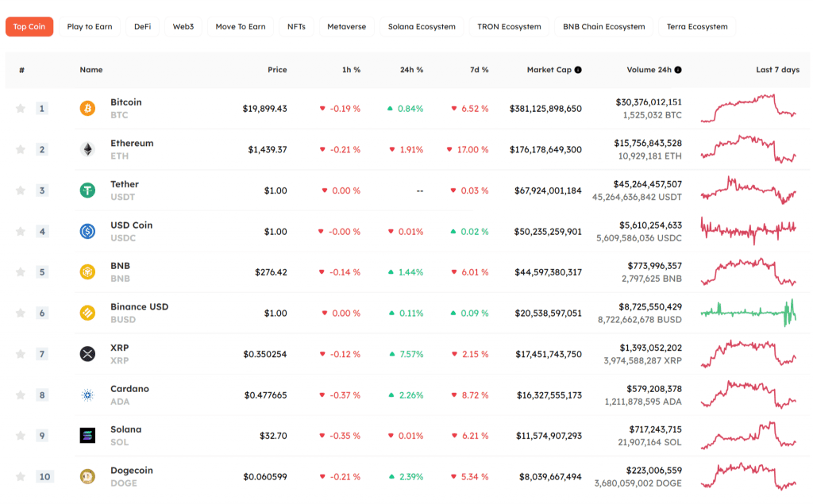Favorite Cardano with its star
Screen dimensions: 813x504
pos(20,394)
